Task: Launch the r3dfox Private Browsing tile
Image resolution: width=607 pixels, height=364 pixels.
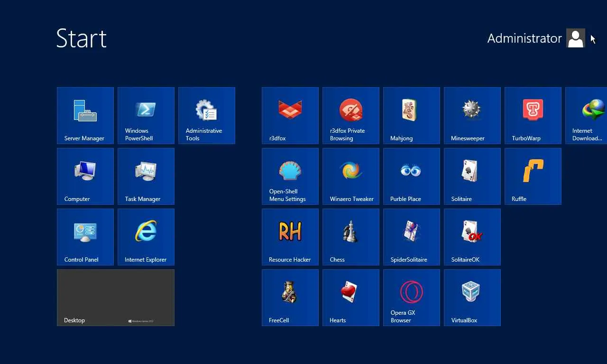Action: [351, 116]
